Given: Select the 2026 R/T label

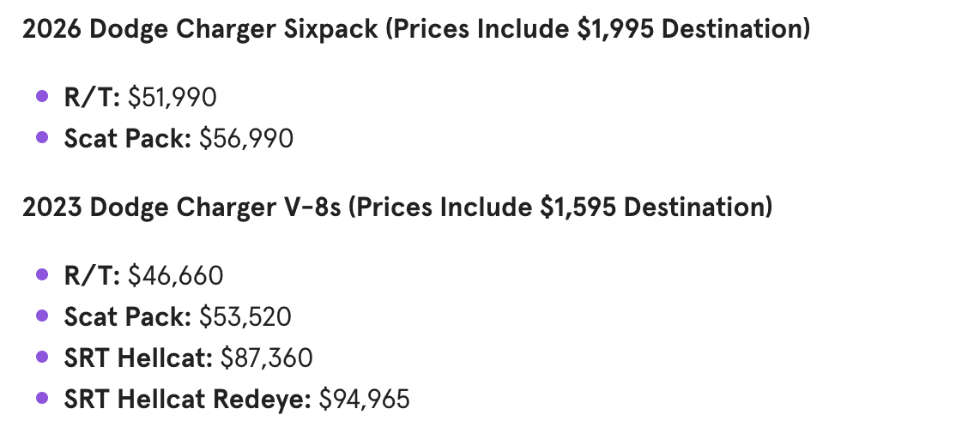Looking at the screenshot, I should [92, 98].
